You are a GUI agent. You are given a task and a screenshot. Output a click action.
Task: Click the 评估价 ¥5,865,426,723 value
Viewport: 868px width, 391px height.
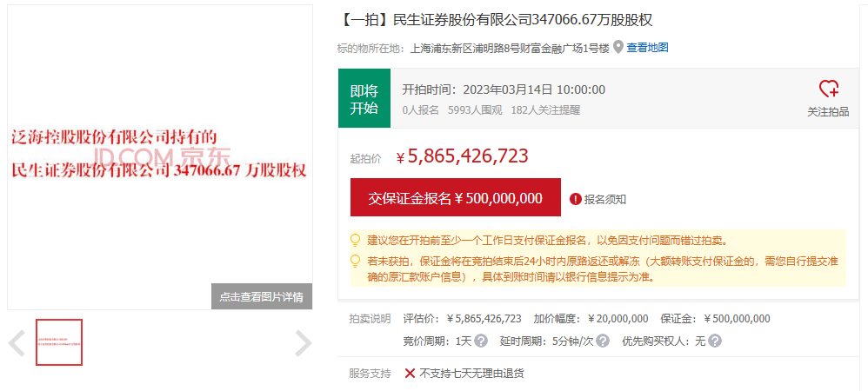484,319
